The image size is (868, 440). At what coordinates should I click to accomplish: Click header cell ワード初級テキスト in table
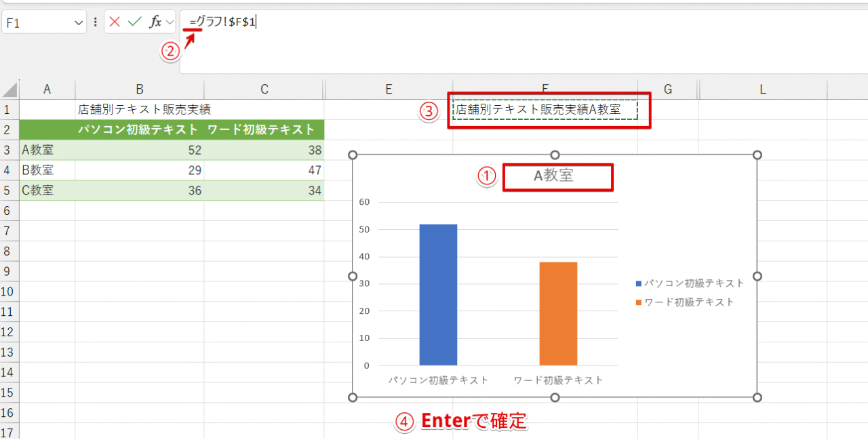click(264, 129)
